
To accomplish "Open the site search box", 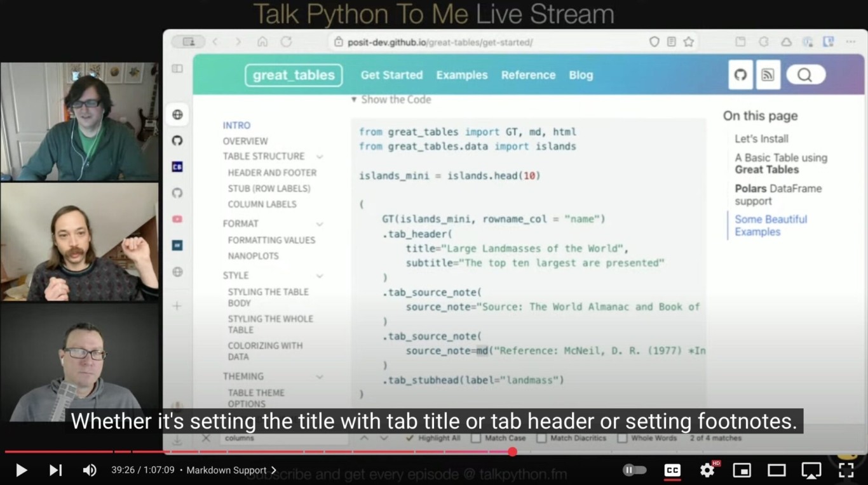I will point(806,75).
